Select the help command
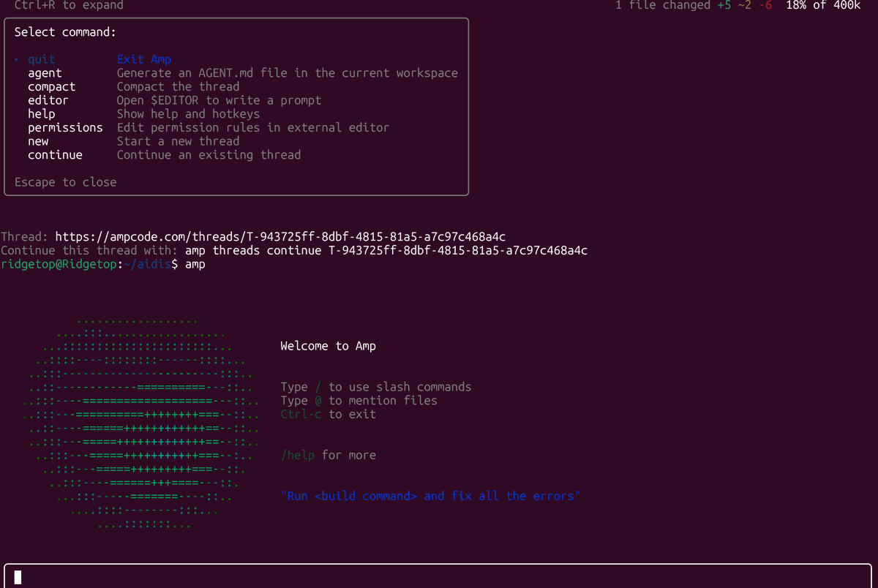The width and height of the screenshot is (878, 588). tap(42, 113)
